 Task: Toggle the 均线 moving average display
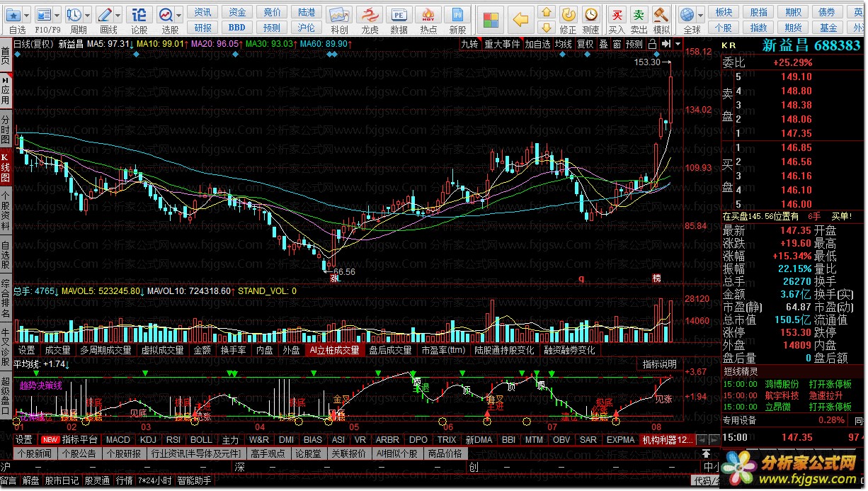pyautogui.click(x=564, y=44)
